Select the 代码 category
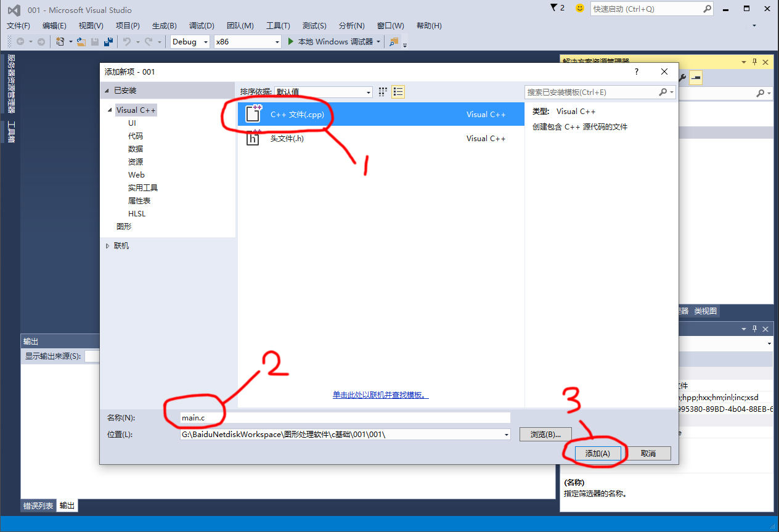This screenshot has width=779, height=532. [136, 136]
